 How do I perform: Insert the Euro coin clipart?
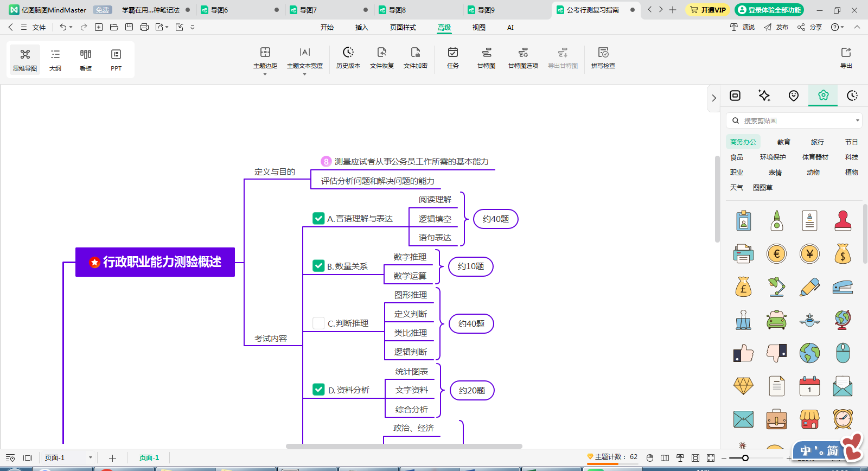[x=777, y=253]
